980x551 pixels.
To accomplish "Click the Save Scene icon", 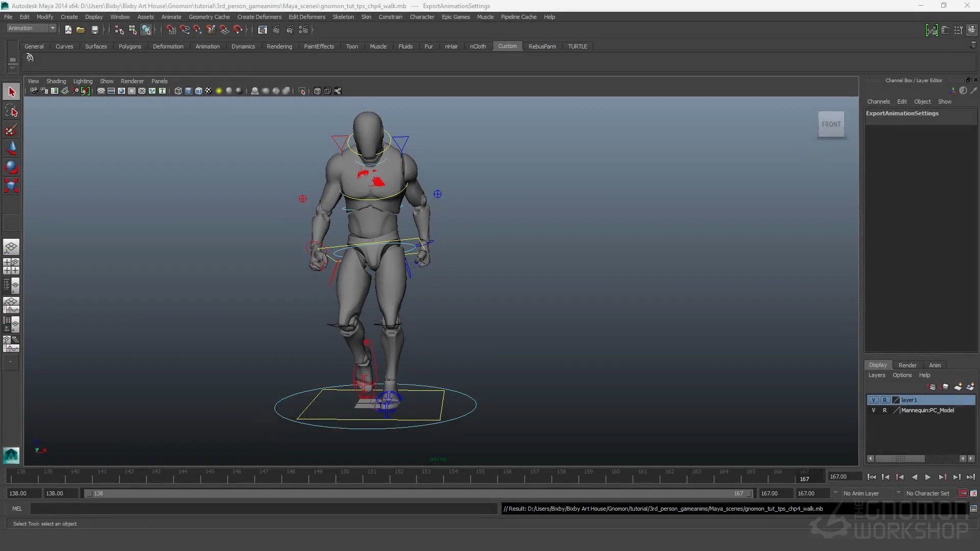I will (x=94, y=30).
